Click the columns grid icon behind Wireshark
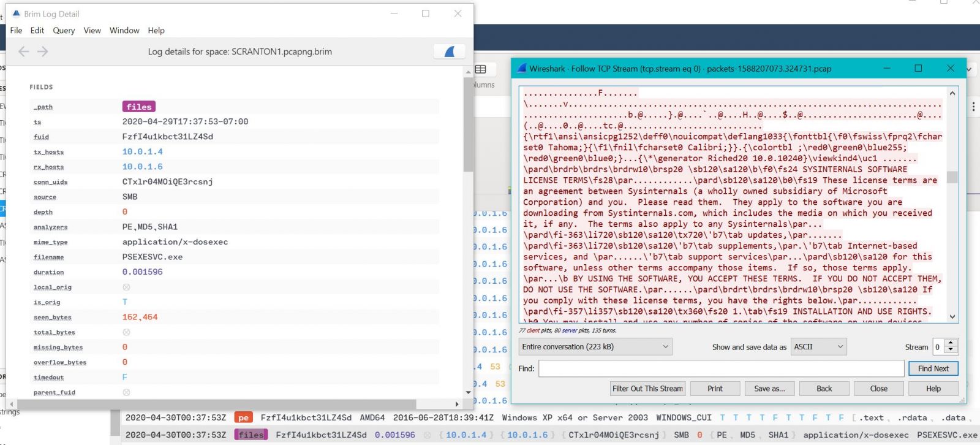The height and width of the screenshot is (445, 980). [x=481, y=69]
